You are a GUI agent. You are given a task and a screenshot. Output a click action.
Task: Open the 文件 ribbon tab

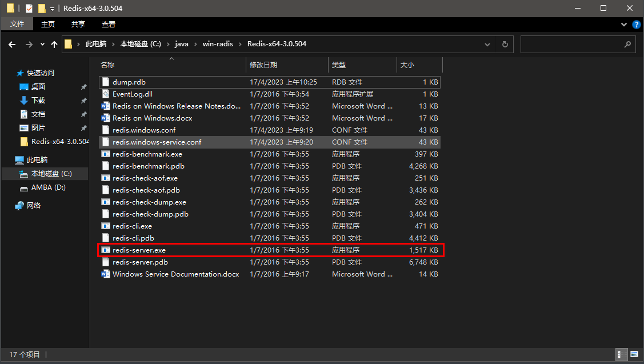[x=17, y=24]
